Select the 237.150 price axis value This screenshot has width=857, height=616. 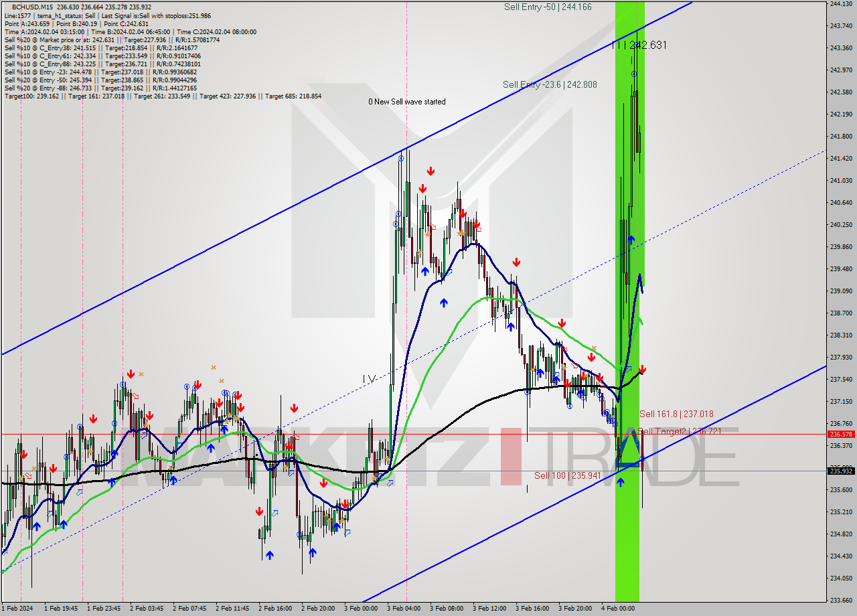[841, 401]
